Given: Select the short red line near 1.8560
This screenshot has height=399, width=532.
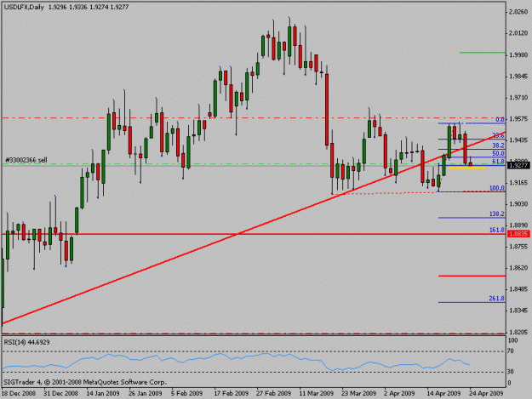Looking at the screenshot, I should (x=472, y=276).
